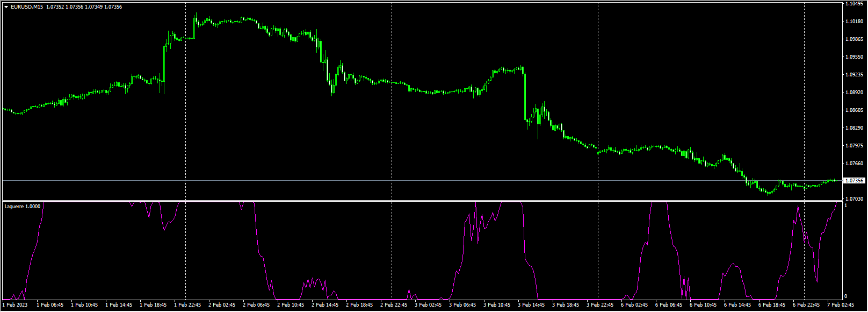
Task: Click the 1.09865 price axis label
Action: [x=854, y=39]
